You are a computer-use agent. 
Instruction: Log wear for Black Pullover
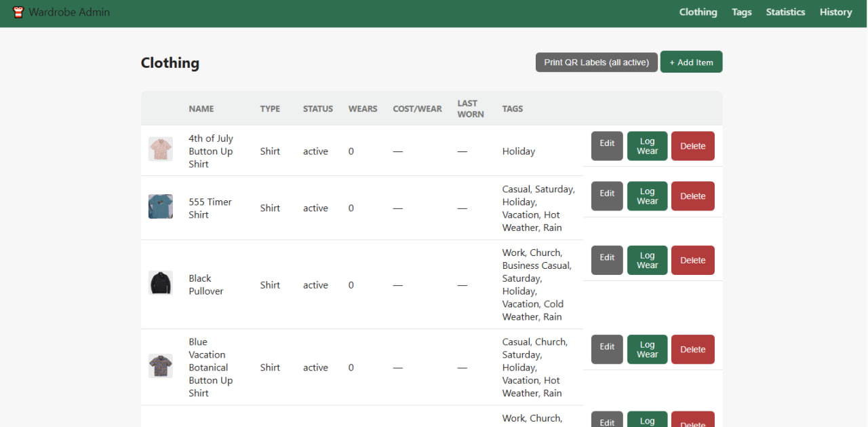647,260
